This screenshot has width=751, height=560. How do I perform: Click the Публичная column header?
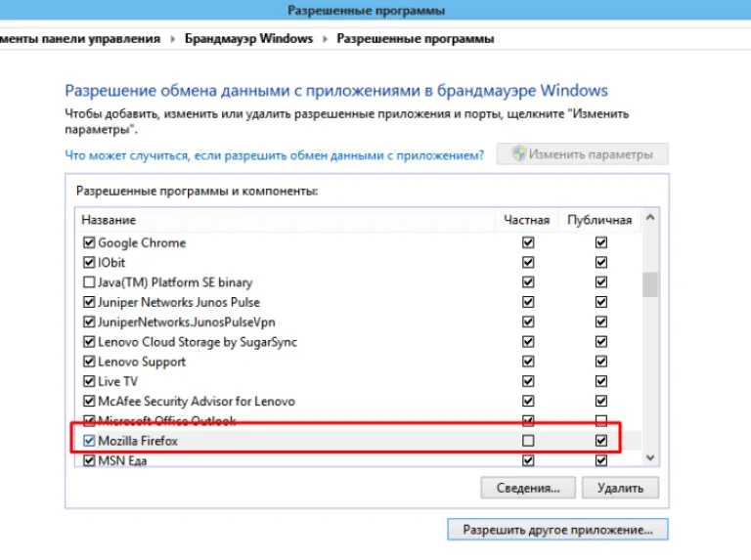599,220
